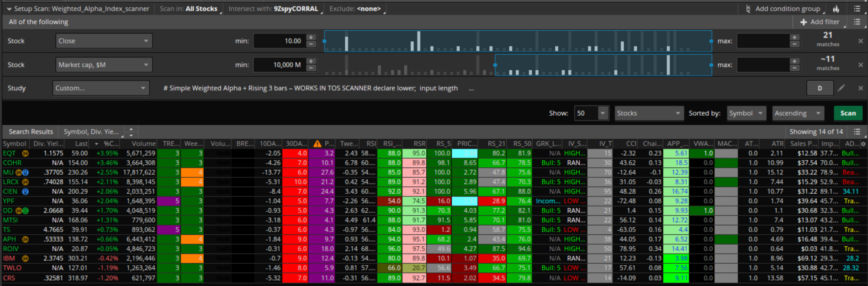This screenshot has width=868, height=286.
Task: Open the Ascending sort order dropdown
Action: 798,113
